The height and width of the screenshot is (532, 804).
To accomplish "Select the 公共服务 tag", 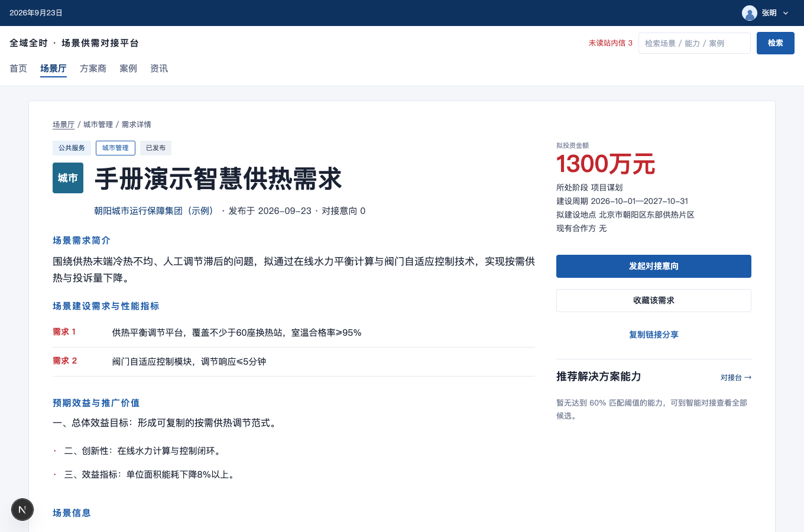I will click(72, 148).
